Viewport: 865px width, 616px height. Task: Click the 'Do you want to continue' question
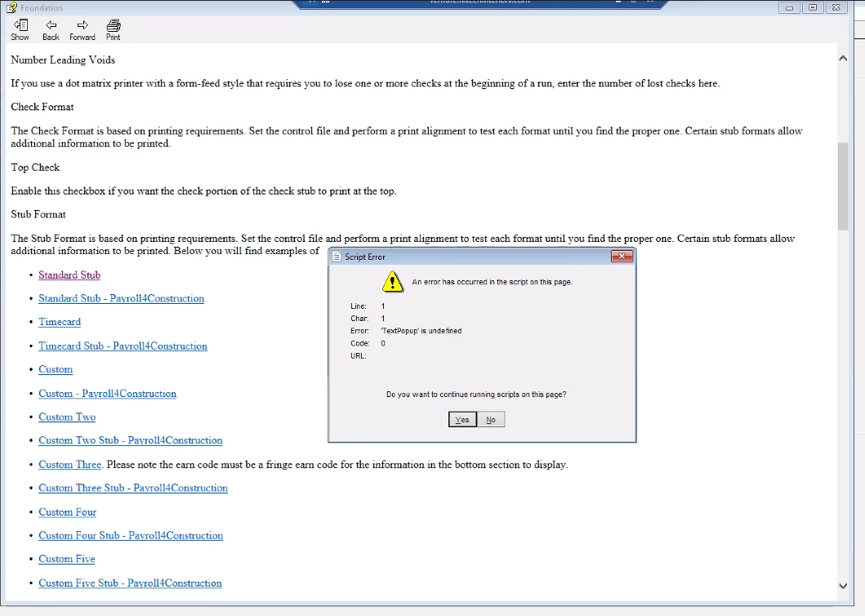pyautogui.click(x=476, y=394)
